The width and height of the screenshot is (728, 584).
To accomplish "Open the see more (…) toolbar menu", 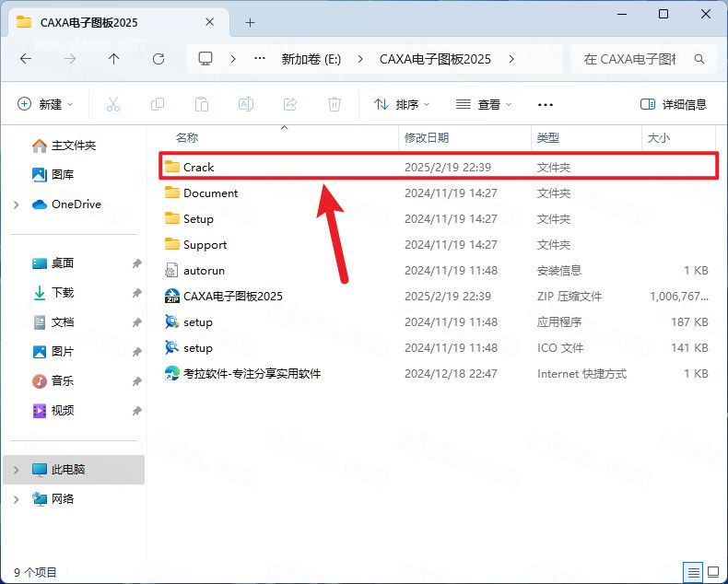I will coord(545,104).
